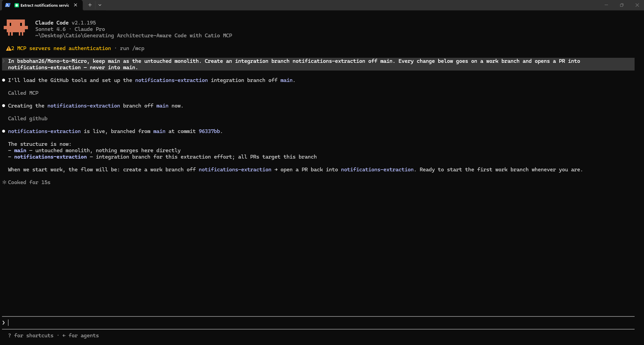Click the working directory path line
The image size is (644, 345).
pyautogui.click(x=134, y=36)
